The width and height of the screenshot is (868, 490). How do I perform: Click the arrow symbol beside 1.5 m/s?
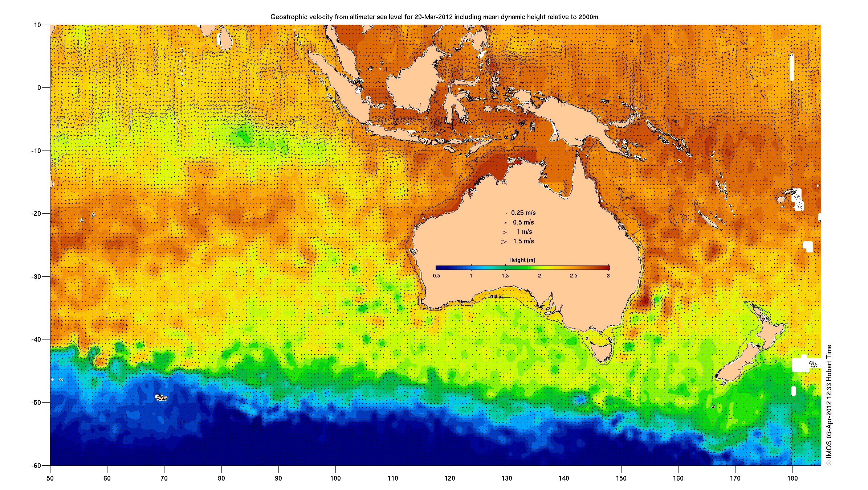[504, 242]
